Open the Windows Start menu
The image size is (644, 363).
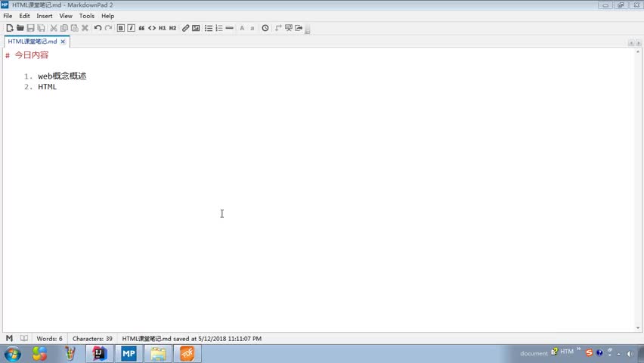[13, 353]
